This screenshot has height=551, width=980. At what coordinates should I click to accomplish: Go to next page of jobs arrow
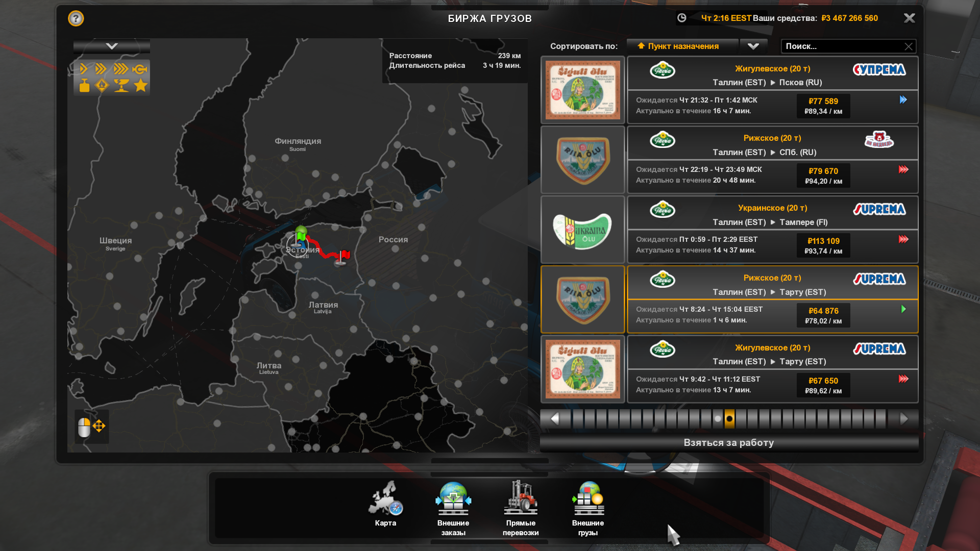tap(904, 419)
